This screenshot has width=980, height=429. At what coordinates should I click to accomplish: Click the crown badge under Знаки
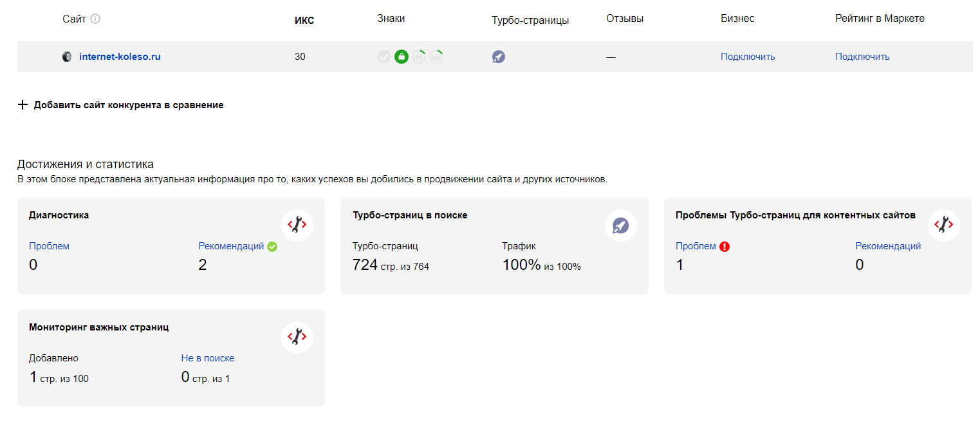coord(436,57)
